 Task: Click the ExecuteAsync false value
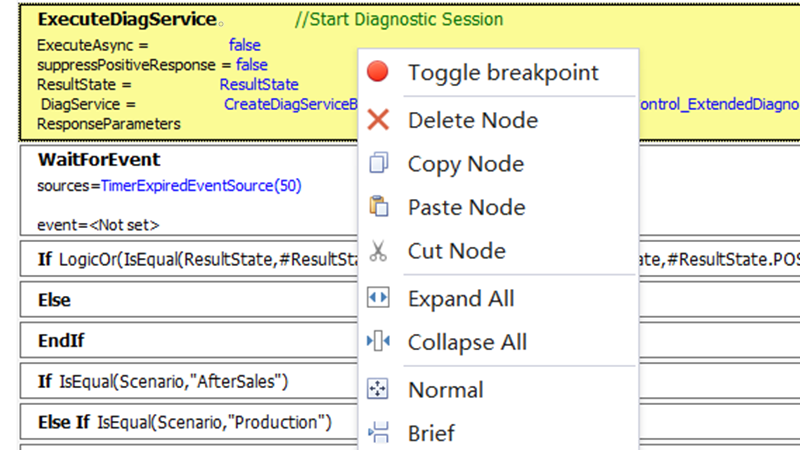pos(245,45)
